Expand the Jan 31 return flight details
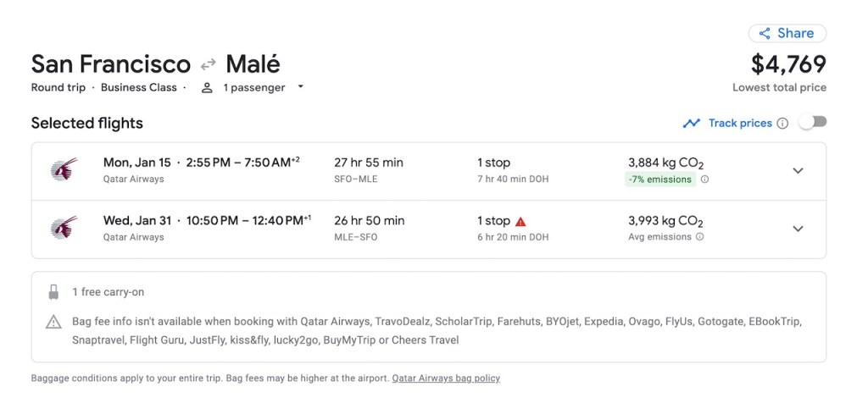This screenshot has width=868, height=403. (x=797, y=228)
